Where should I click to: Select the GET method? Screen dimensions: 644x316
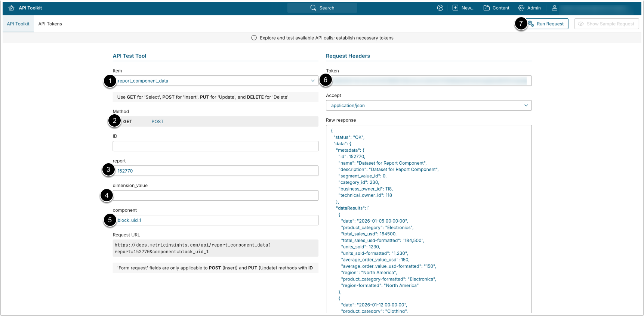pos(128,121)
